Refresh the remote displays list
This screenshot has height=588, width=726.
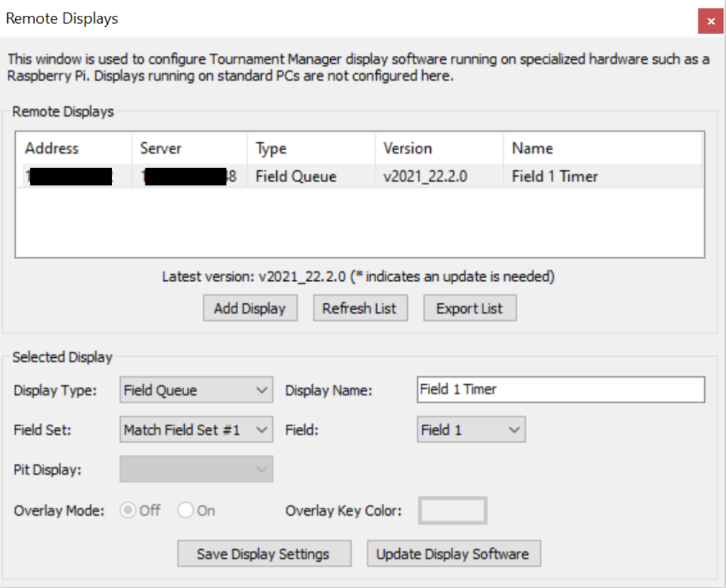point(360,307)
